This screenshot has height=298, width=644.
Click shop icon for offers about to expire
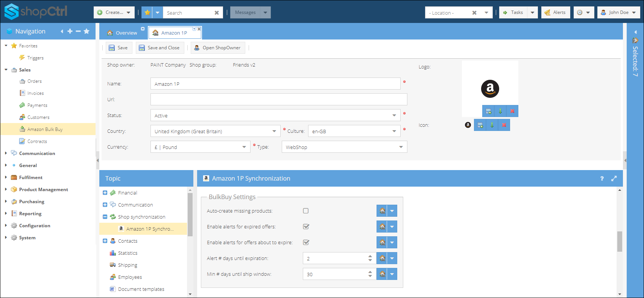coord(382,242)
